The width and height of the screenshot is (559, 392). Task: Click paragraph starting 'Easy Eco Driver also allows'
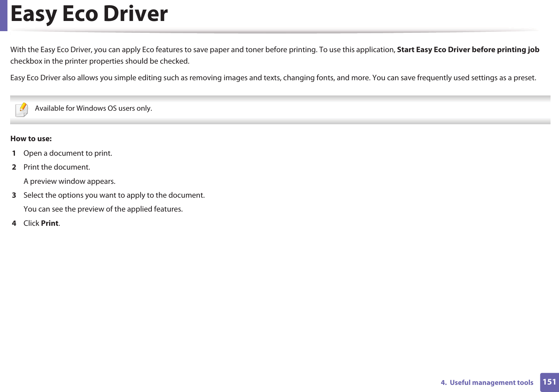coord(273,78)
